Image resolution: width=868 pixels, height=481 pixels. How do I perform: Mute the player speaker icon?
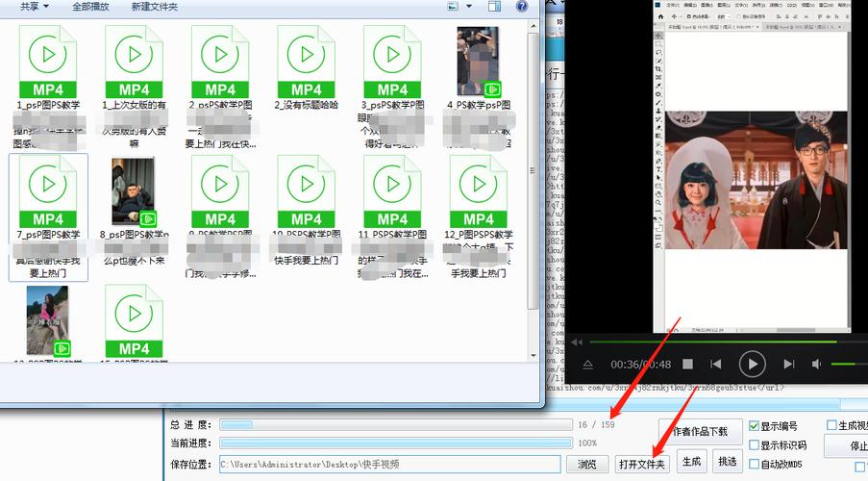click(x=816, y=364)
